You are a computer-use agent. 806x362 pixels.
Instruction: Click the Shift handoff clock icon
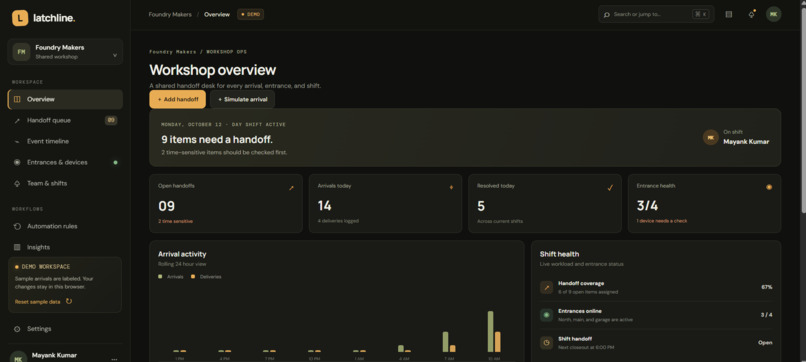[x=546, y=343]
